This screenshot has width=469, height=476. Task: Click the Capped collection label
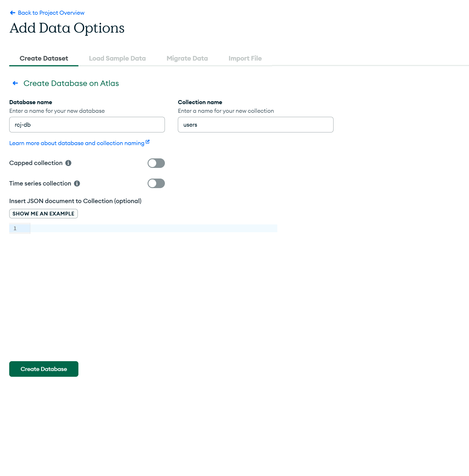click(x=36, y=163)
